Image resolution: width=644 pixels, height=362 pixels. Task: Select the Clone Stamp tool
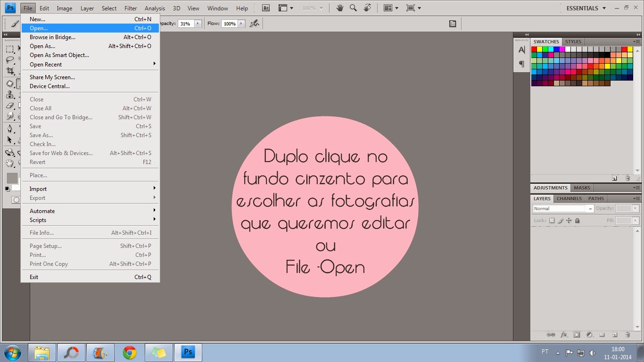(x=9, y=94)
